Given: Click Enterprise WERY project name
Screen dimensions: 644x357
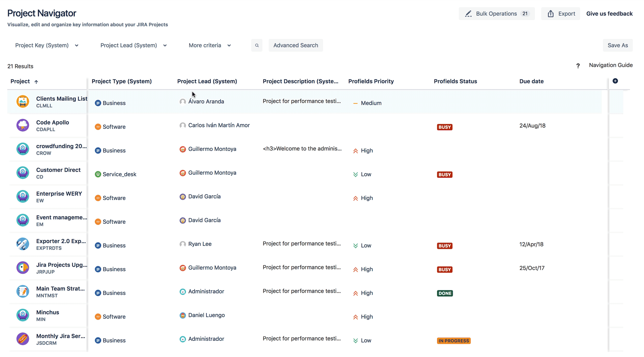Looking at the screenshot, I should point(59,194).
